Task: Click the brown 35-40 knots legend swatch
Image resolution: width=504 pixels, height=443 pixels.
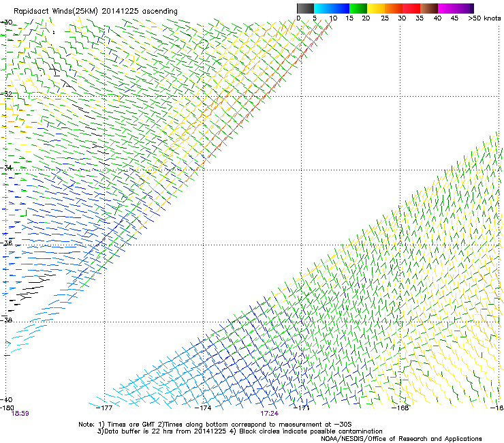Action: (429, 8)
